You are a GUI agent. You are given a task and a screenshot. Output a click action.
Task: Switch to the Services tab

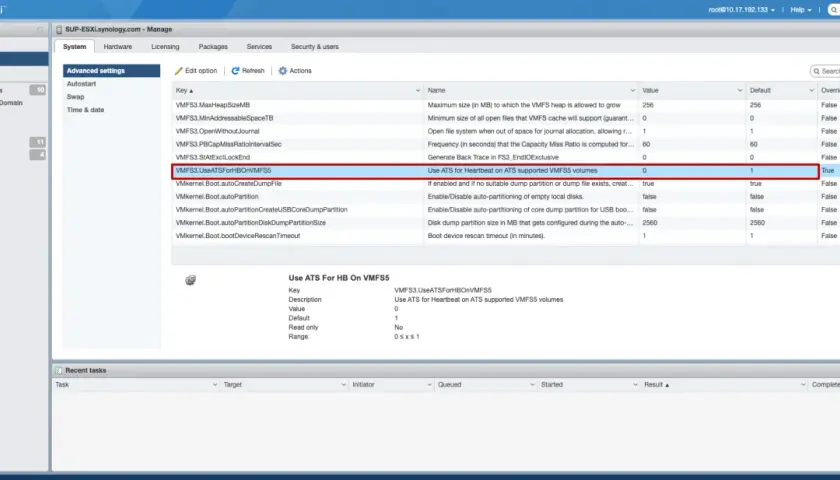(259, 47)
